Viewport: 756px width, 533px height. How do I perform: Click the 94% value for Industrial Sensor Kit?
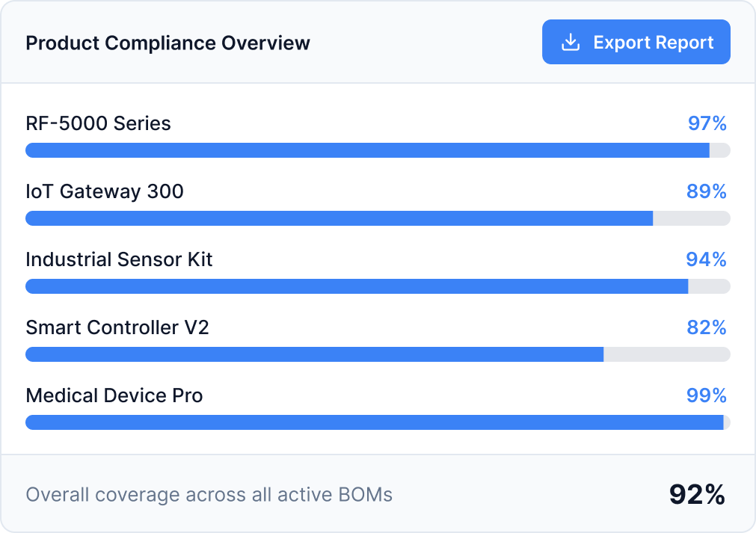point(707,259)
